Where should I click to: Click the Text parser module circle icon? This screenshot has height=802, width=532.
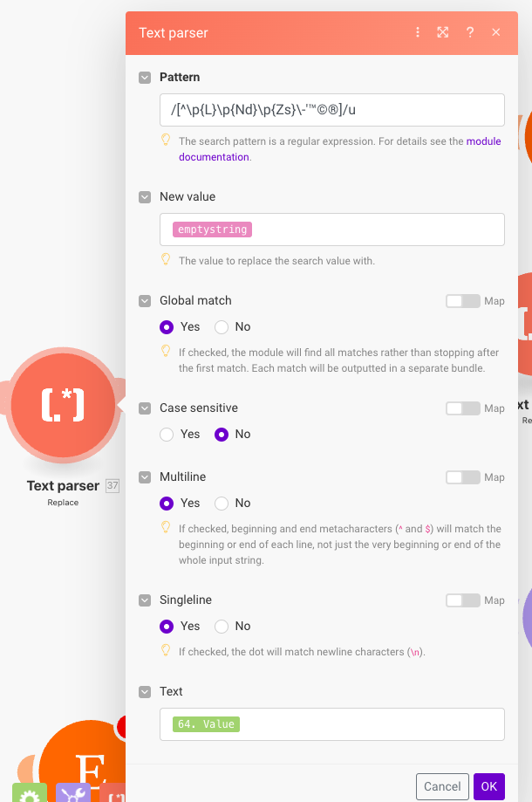(63, 405)
